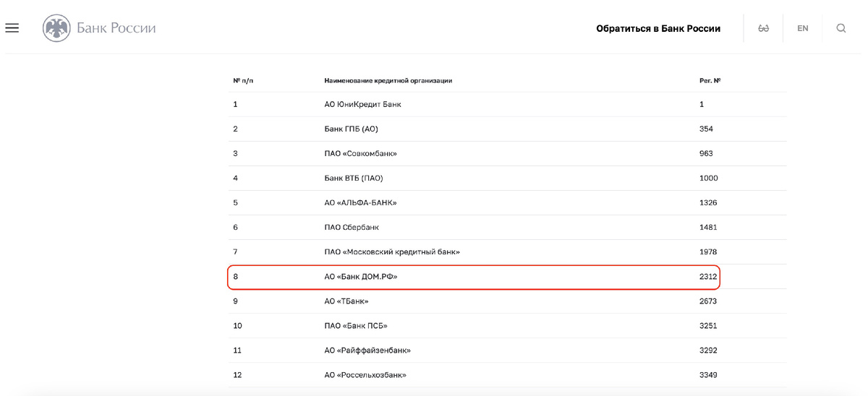Select АО «Россельхозбанк» row name
The height and width of the screenshot is (396, 868).
point(365,375)
